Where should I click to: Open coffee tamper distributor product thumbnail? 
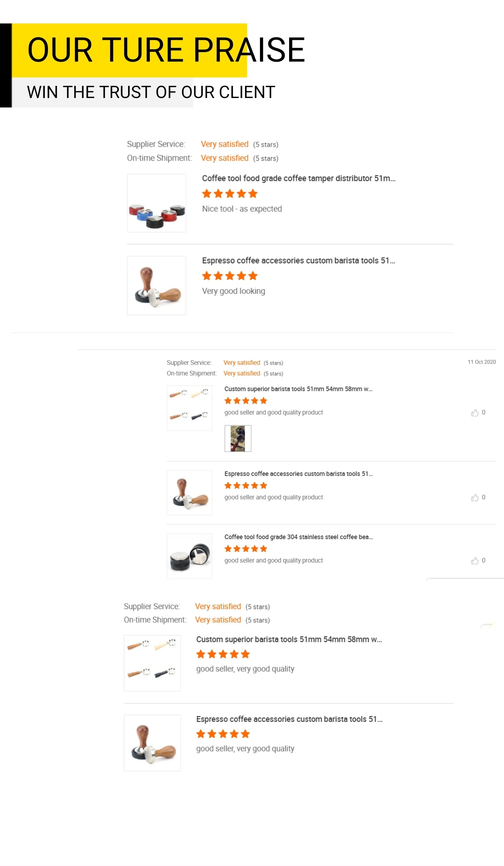[156, 203]
